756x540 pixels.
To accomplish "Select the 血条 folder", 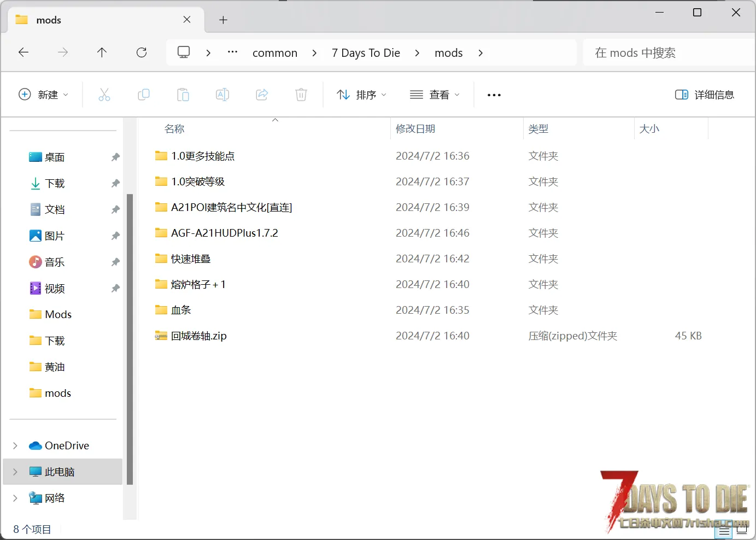I will click(x=181, y=310).
